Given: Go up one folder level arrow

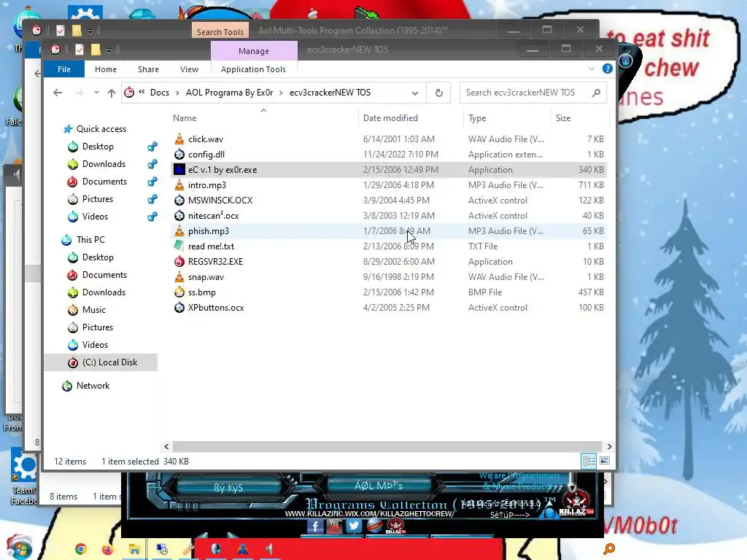Looking at the screenshot, I should click(112, 93).
